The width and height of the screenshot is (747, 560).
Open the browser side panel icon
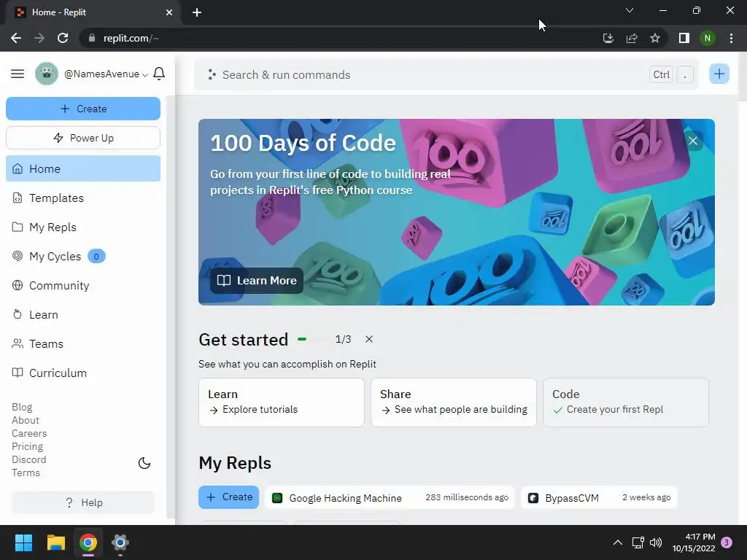click(684, 38)
